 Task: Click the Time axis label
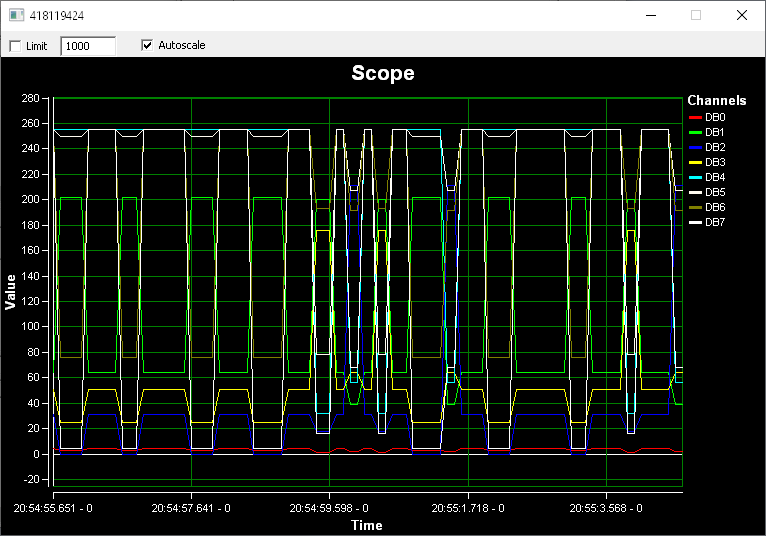click(366, 525)
